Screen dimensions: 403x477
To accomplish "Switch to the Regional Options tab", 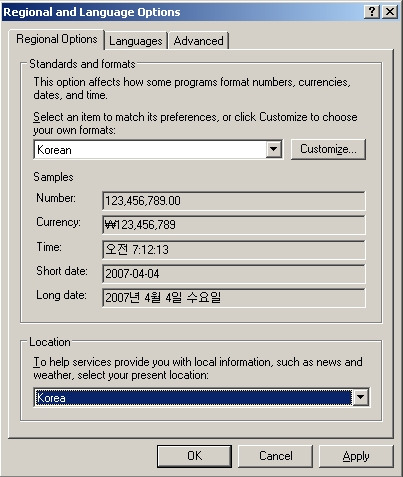I will point(57,40).
